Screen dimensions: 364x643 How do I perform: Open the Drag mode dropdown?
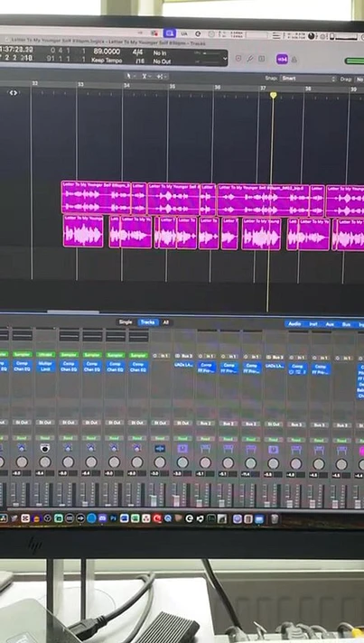(x=359, y=79)
